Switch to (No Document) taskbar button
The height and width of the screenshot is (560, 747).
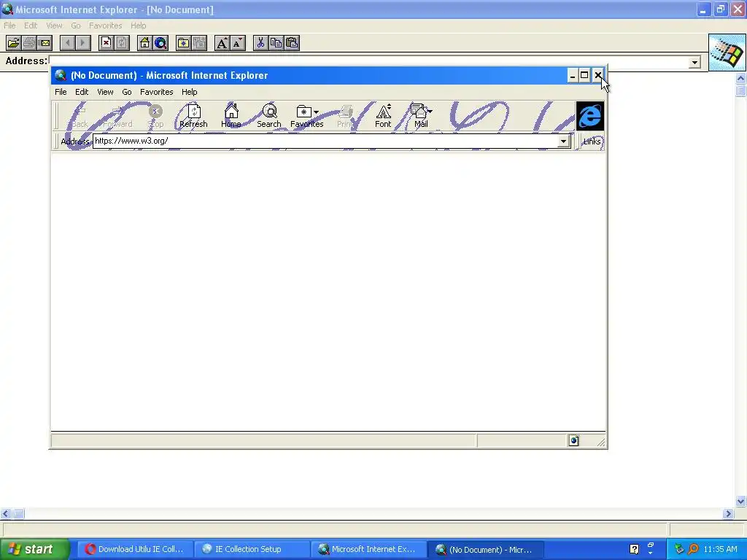(x=485, y=549)
